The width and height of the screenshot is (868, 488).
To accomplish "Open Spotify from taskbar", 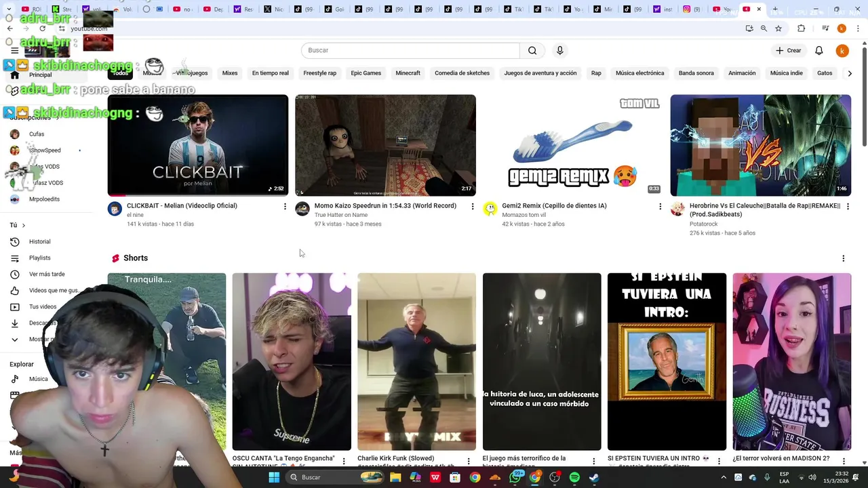I will [574, 477].
